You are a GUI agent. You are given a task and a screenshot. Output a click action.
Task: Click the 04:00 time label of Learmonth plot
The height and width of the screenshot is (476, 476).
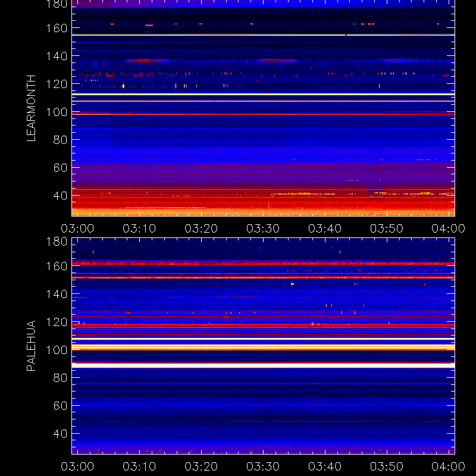pyautogui.click(x=449, y=228)
